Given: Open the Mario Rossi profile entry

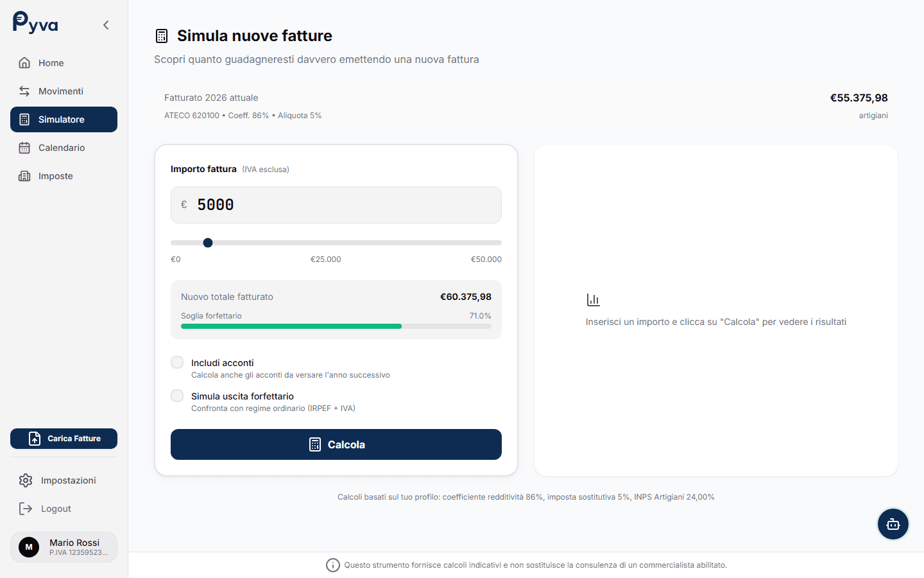Looking at the screenshot, I should [x=64, y=547].
